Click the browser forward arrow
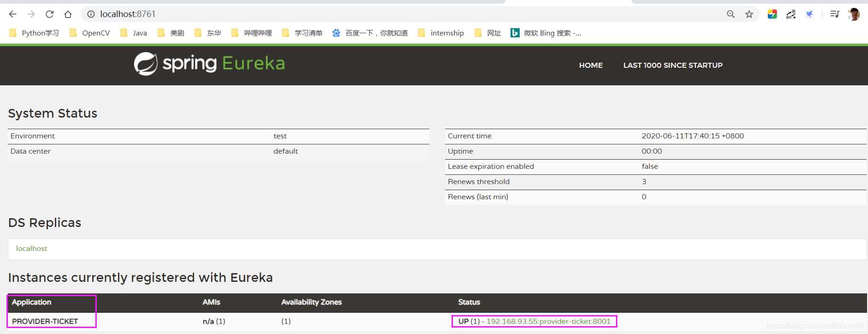 (x=31, y=14)
